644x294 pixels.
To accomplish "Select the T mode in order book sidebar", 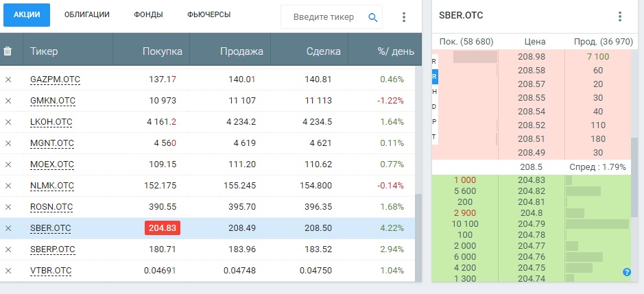I will tap(435, 137).
